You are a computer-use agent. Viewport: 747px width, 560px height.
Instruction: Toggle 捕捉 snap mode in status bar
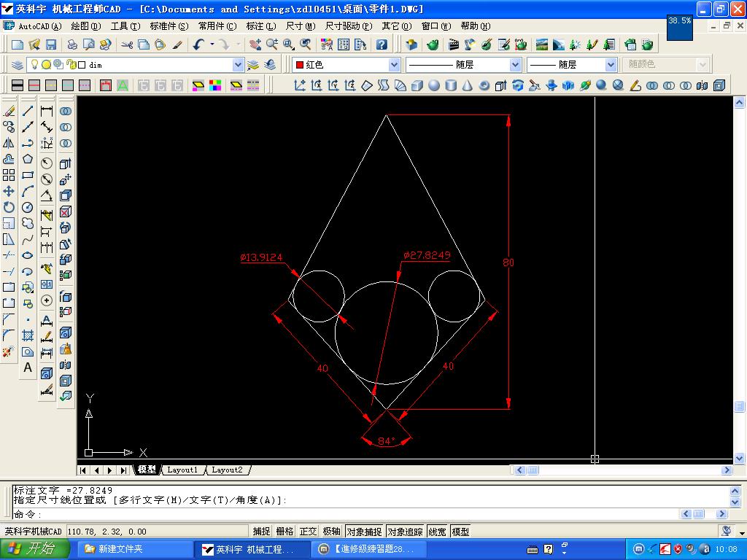(262, 532)
